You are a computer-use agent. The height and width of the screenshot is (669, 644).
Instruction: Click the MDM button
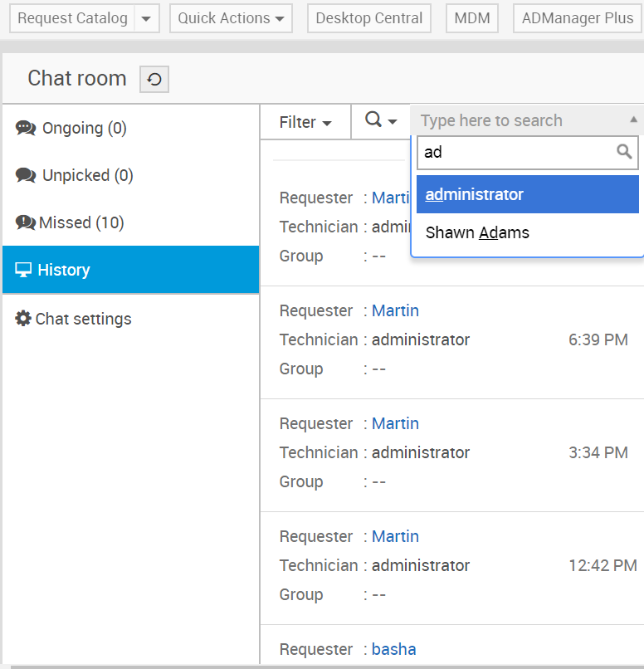click(472, 18)
